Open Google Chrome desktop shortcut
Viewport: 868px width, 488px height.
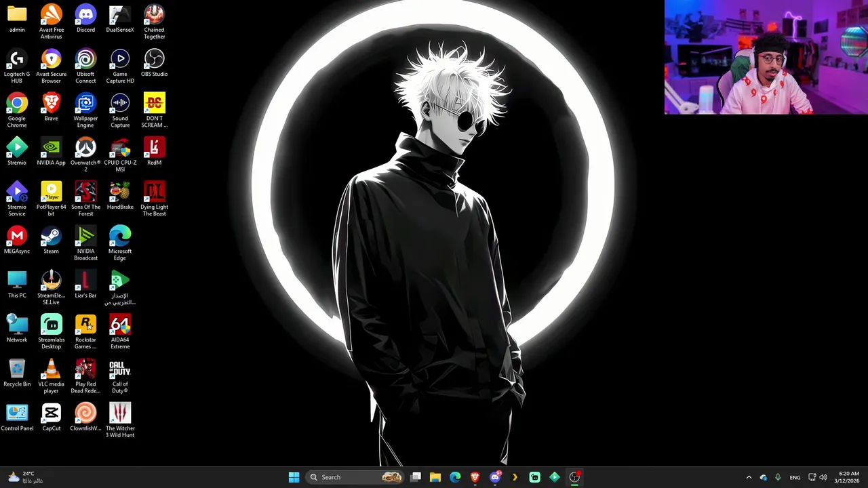tap(17, 110)
